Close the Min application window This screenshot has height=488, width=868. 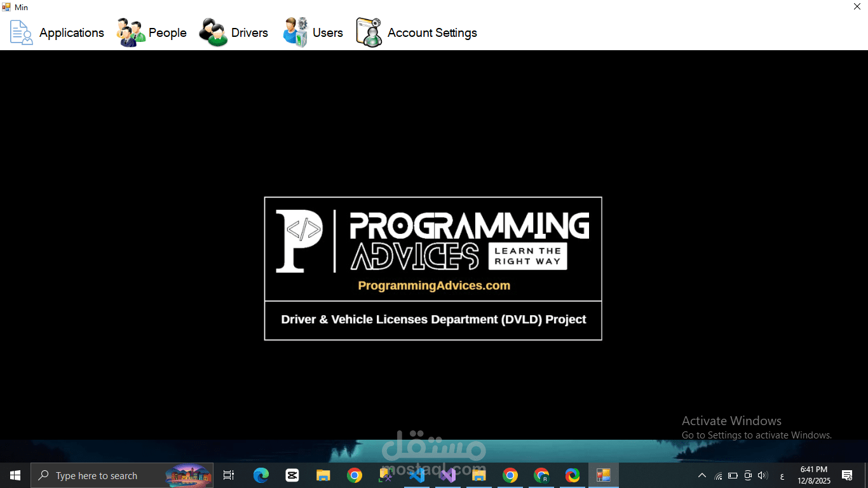pyautogui.click(x=857, y=7)
